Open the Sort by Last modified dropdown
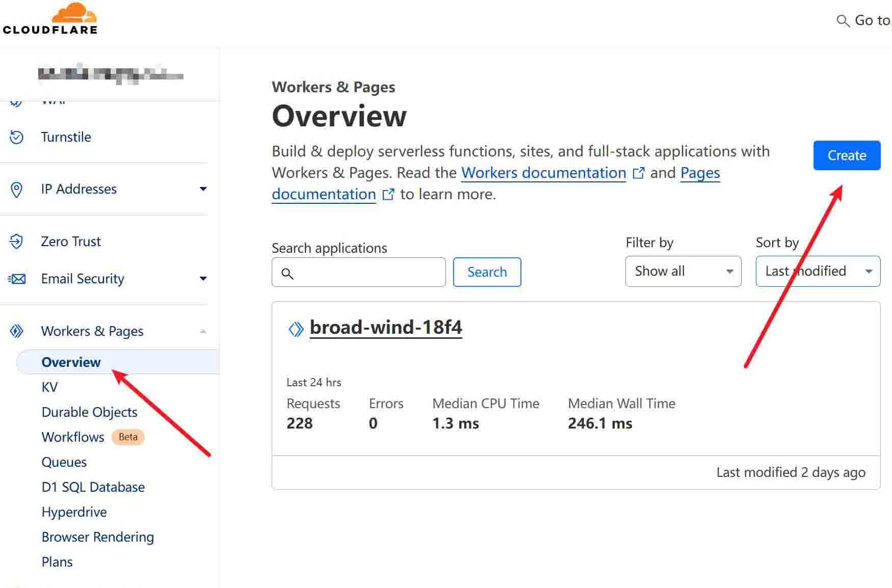Screen dimensions: 892x588 818,272
